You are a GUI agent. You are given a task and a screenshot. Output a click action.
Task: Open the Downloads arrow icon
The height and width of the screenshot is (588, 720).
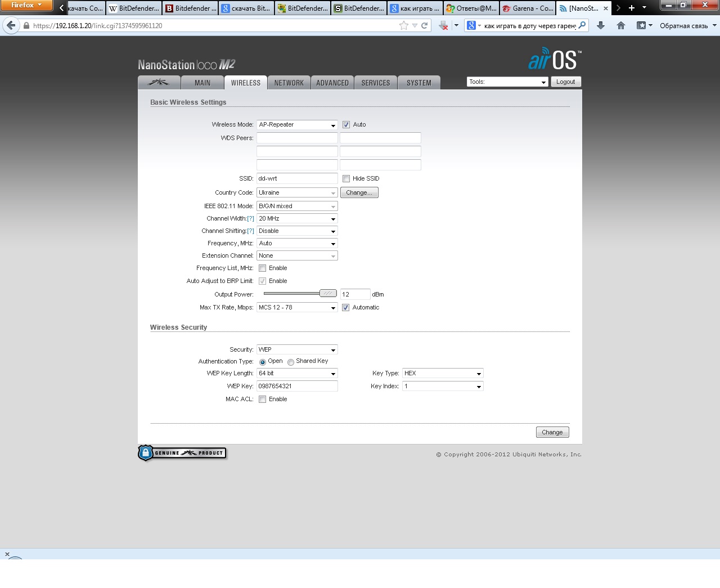tap(601, 25)
